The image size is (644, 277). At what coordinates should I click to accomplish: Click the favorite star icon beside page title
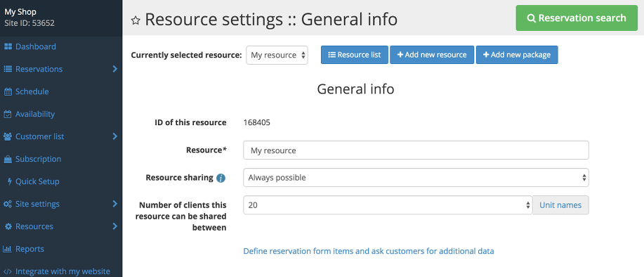[136, 20]
